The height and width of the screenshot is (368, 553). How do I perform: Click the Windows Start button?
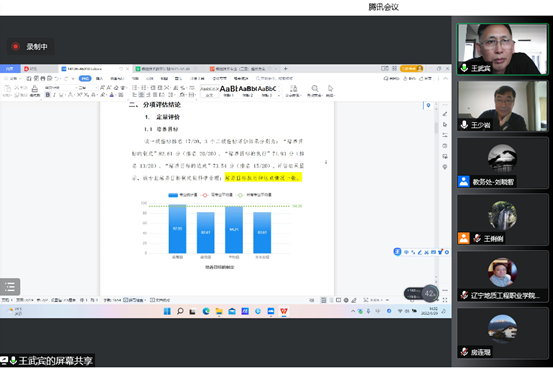click(167, 311)
